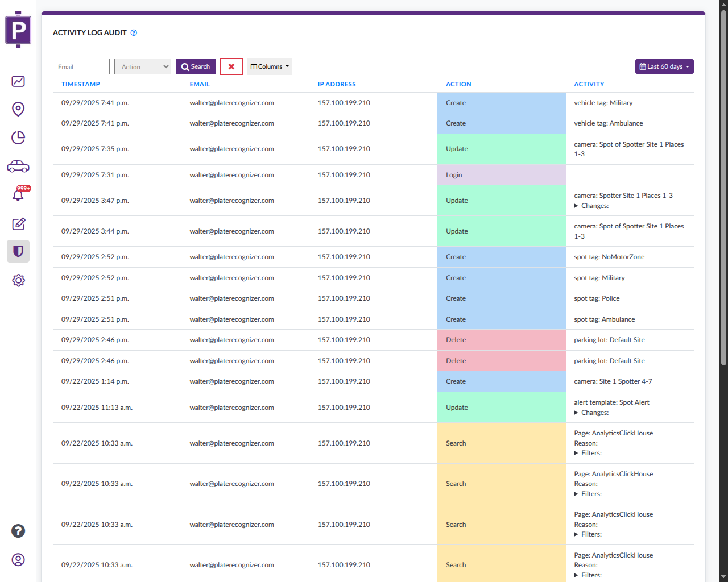Open the settings gear icon
The image size is (728, 582).
[x=18, y=280]
